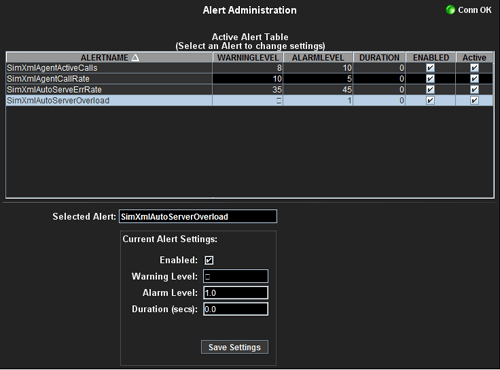500x370 pixels.
Task: Click the ALERTNAME sort arrow icon
Action: pyautogui.click(x=135, y=58)
